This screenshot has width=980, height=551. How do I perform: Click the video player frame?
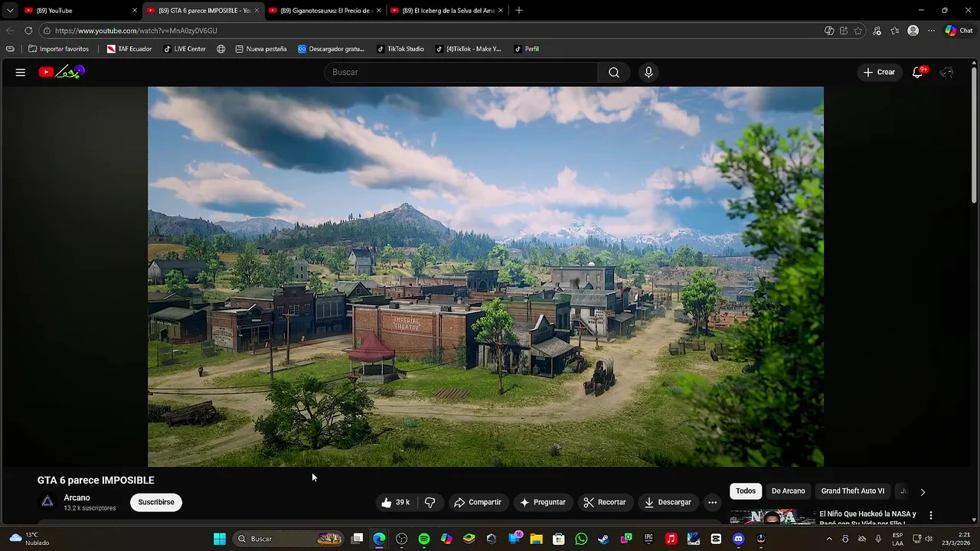tap(485, 276)
